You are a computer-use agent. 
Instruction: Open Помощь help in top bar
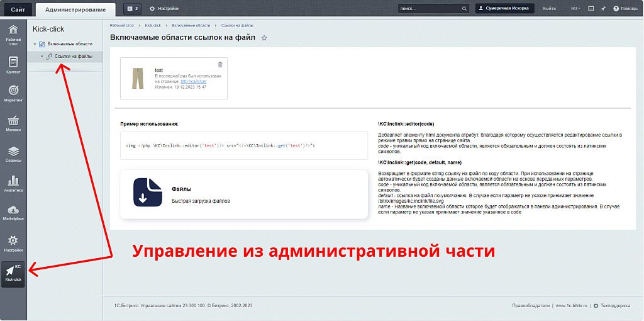click(625, 8)
